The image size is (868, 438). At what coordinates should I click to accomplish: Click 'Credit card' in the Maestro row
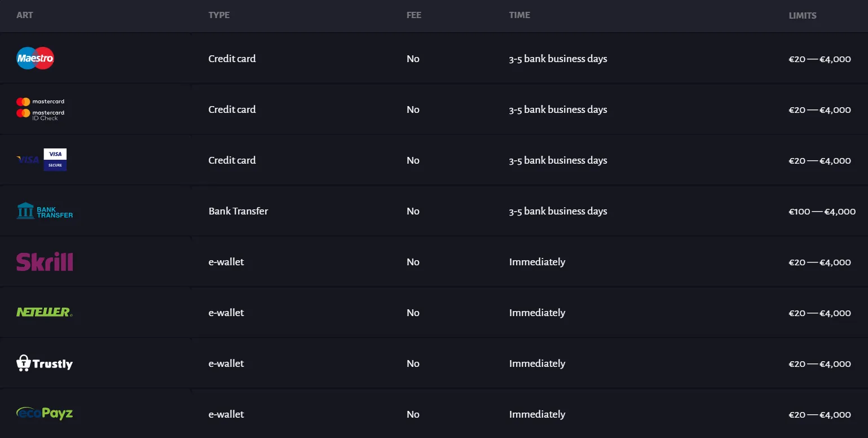(x=232, y=59)
